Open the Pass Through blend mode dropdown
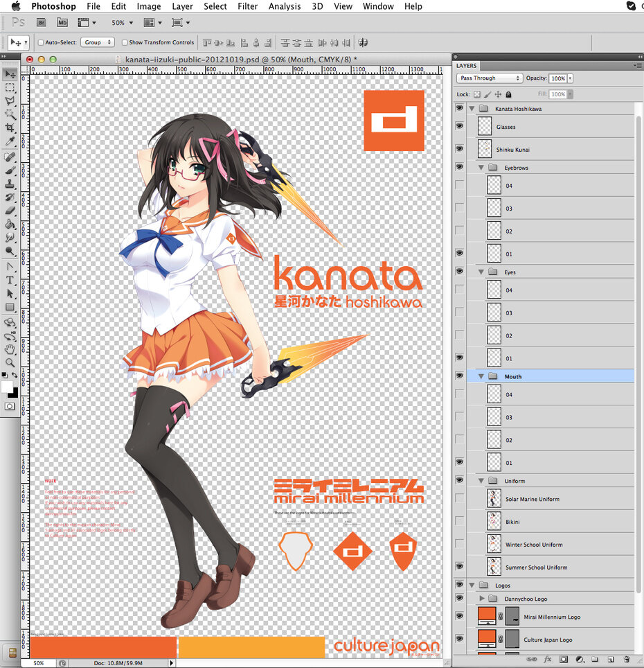Screen dimensions: 644x668 [490, 78]
